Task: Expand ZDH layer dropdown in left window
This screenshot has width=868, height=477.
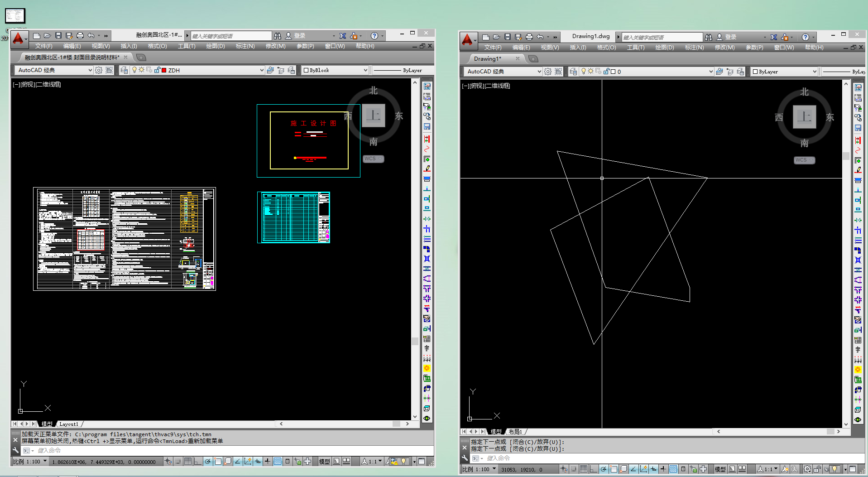Action: 262,70
